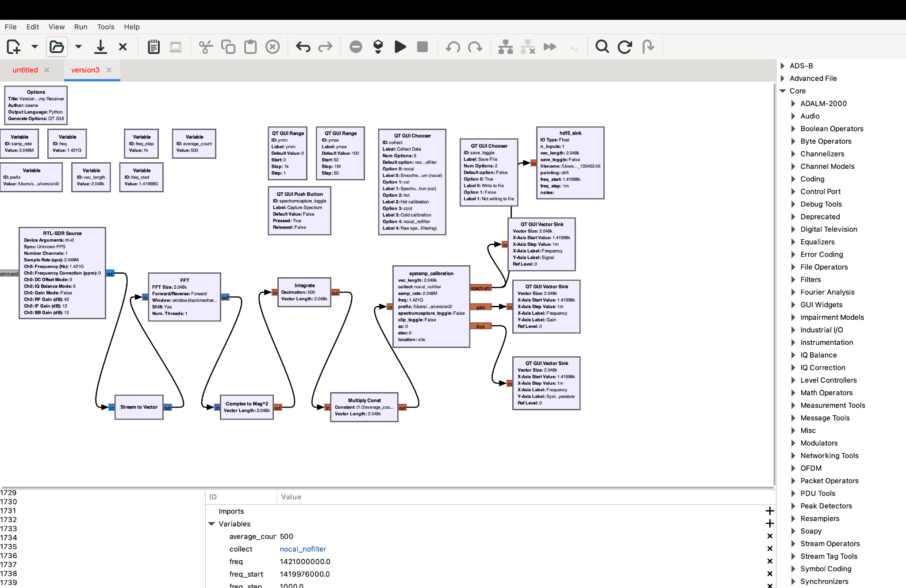The image size is (906, 588).
Task: Close the current flowgraph with toolbar X
Action: click(x=123, y=46)
